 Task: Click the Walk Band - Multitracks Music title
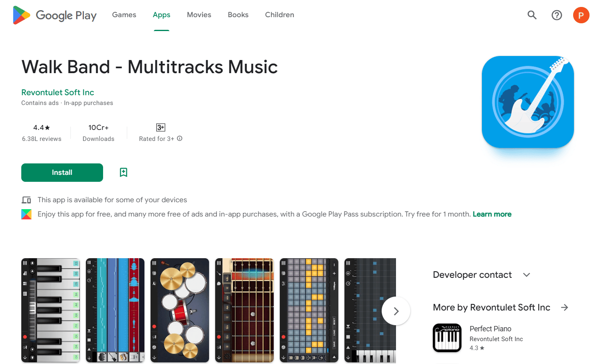coord(150,67)
